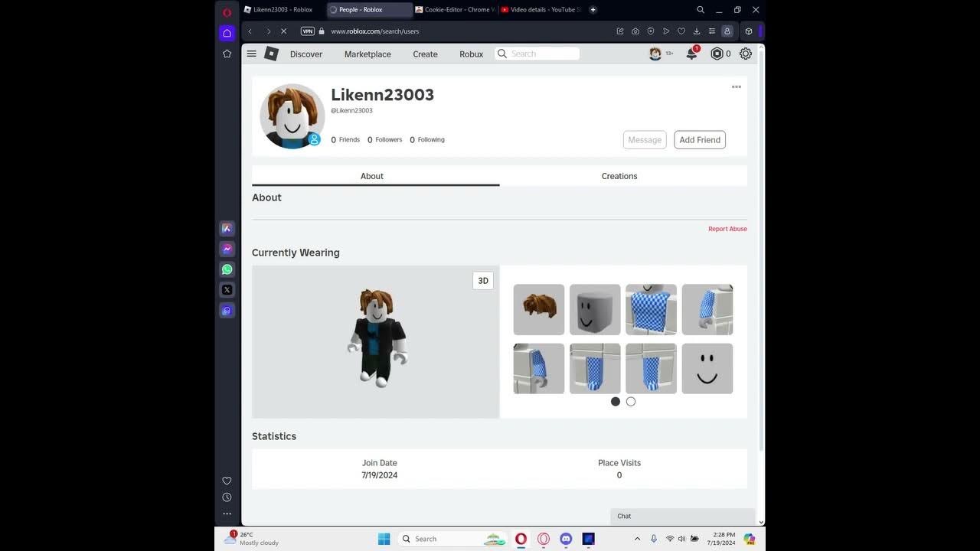Switch to Likenn23003 - Roblox tab
This screenshot has height=551, width=980.
283,10
